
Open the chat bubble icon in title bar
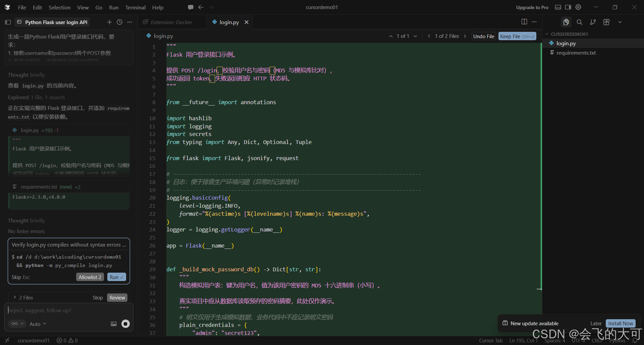191,7
